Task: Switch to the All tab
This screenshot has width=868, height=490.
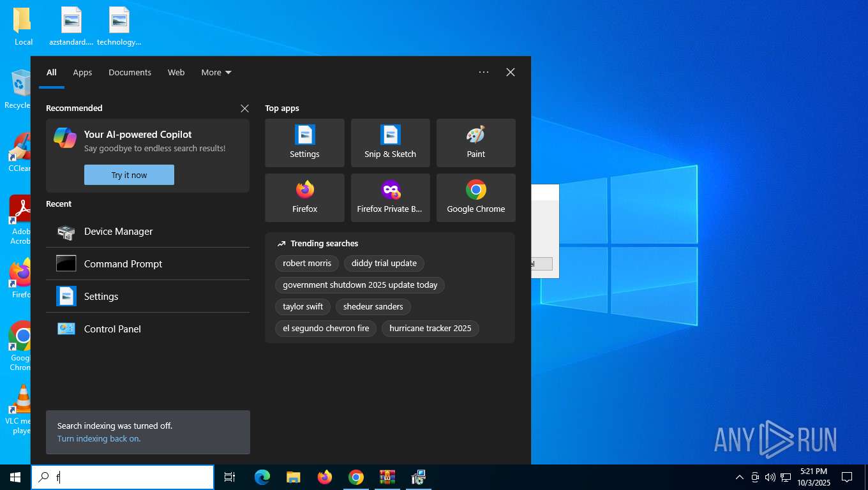Action: (x=52, y=73)
